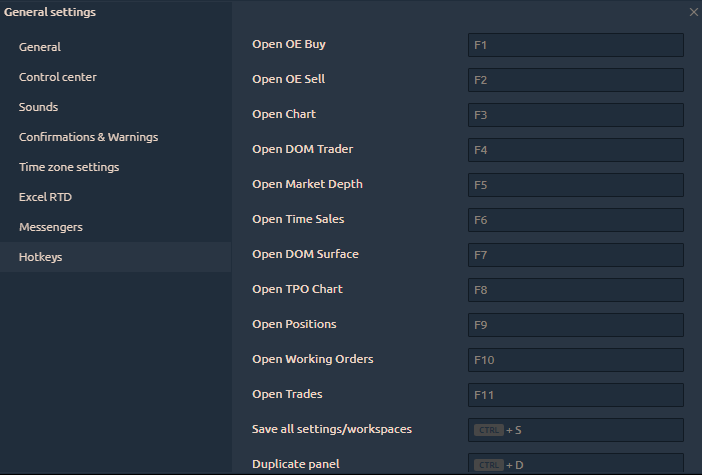702x475 pixels.
Task: Edit the Open Working Orders hotkey field
Action: click(x=575, y=360)
